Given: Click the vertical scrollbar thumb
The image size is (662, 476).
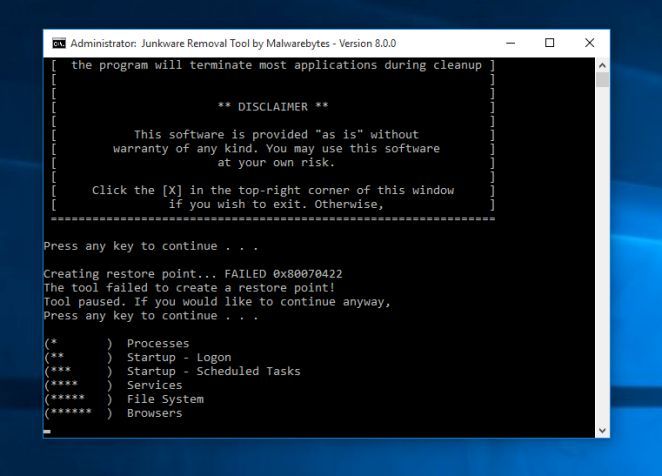Looking at the screenshot, I should [x=602, y=80].
